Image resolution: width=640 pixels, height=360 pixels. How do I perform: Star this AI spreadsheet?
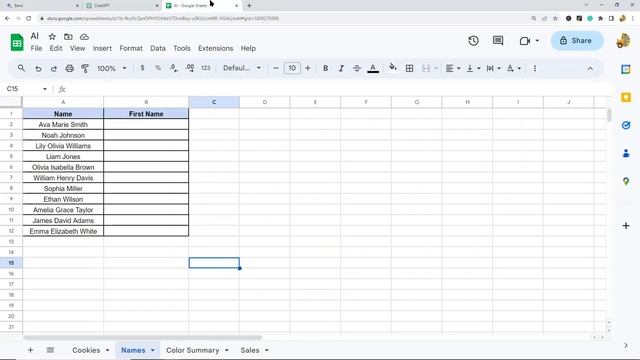(52, 37)
